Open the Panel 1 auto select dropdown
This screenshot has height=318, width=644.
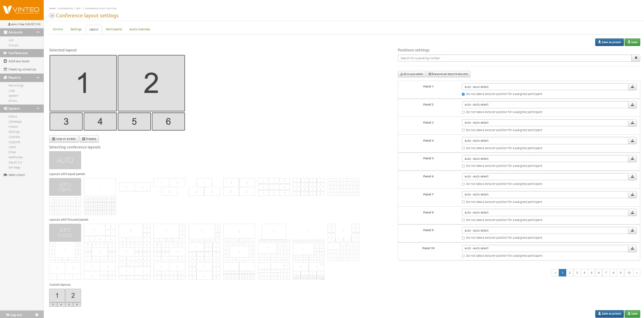click(545, 87)
